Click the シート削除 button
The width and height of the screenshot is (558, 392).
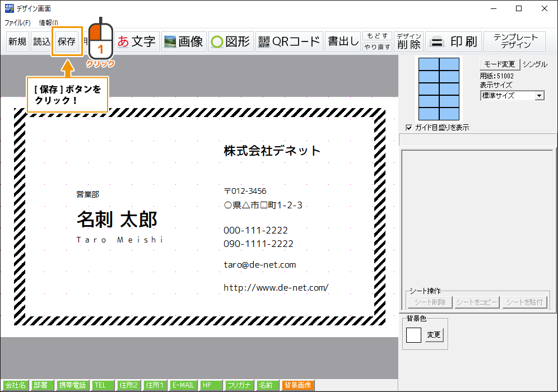pyautogui.click(x=430, y=302)
